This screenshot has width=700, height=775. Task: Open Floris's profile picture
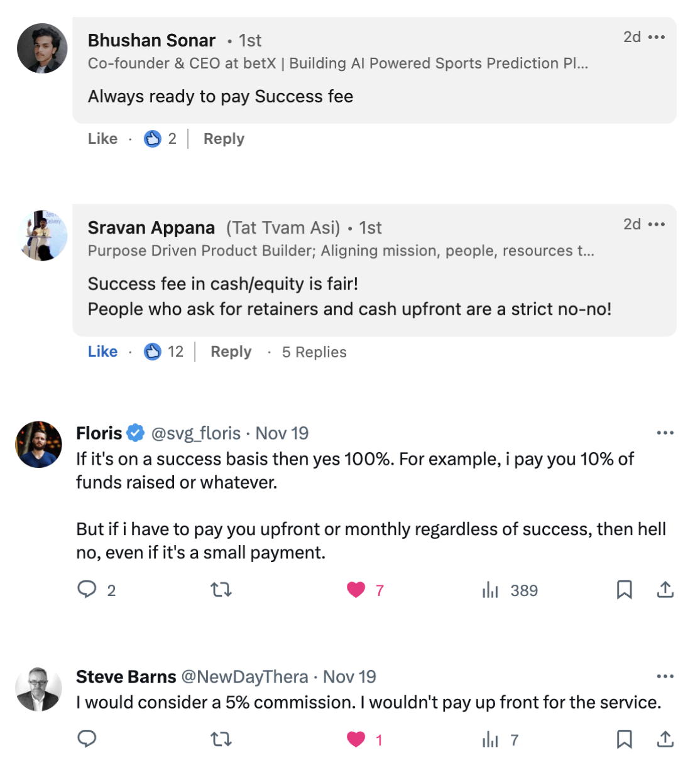(39, 445)
